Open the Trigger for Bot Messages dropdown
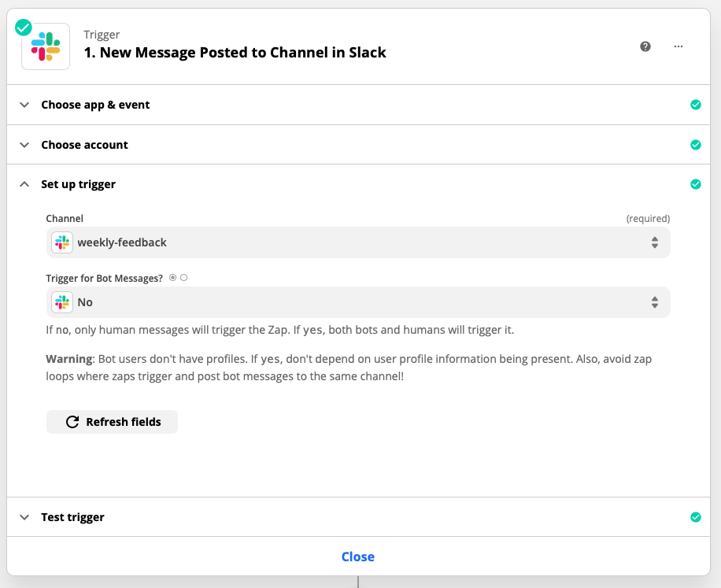This screenshot has width=721, height=588. 357,302
